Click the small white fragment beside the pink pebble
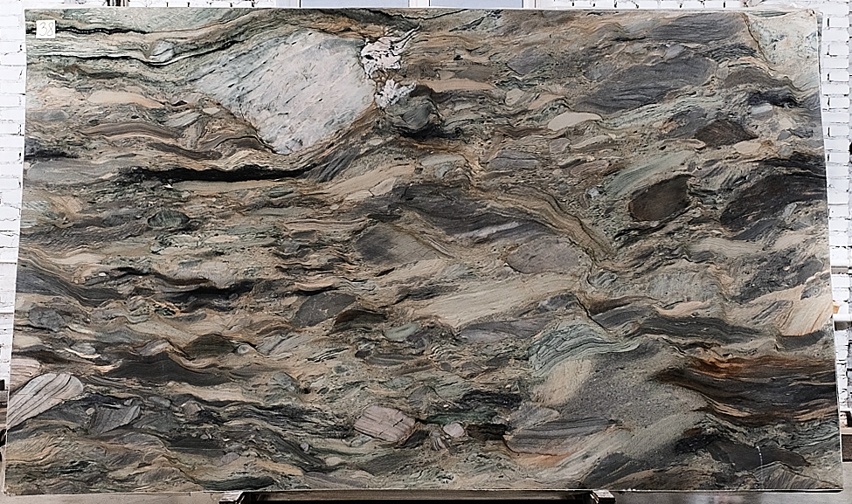The width and height of the screenshot is (852, 504). pyautogui.click(x=453, y=430)
